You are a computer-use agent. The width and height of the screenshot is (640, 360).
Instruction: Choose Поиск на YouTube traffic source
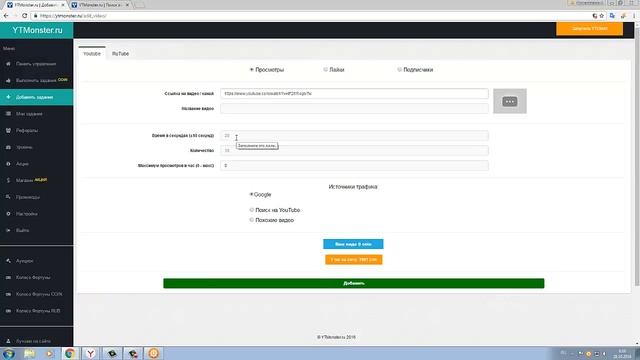(x=251, y=210)
